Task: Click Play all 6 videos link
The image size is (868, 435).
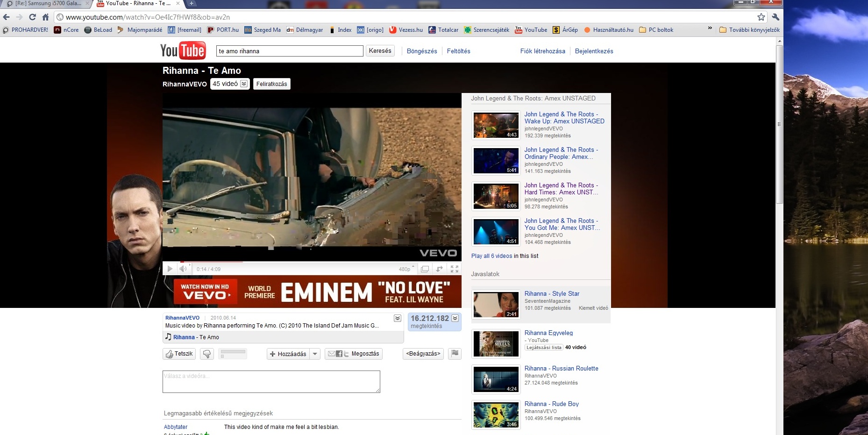Action: [491, 256]
